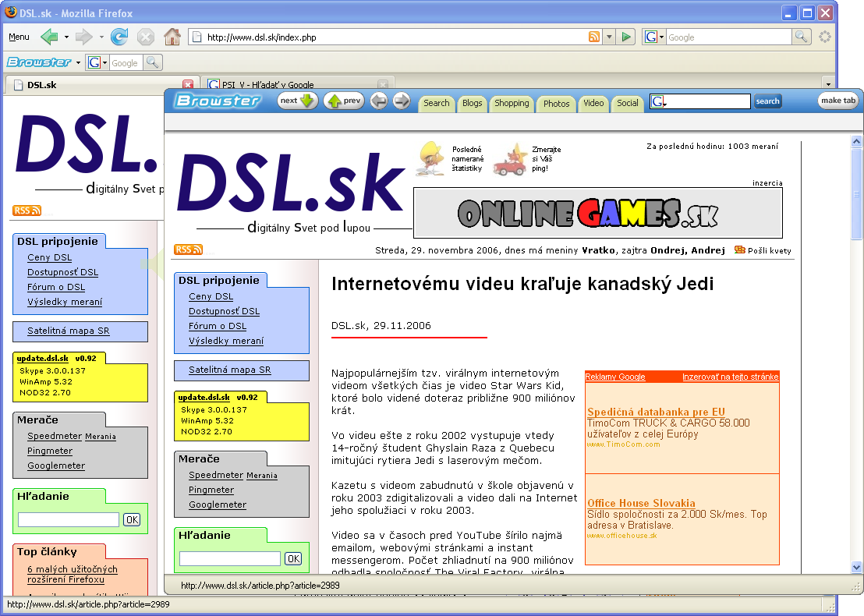This screenshot has height=616, width=864.
Task: Click the preview window scrollbar down arrow
Action: pos(856,567)
